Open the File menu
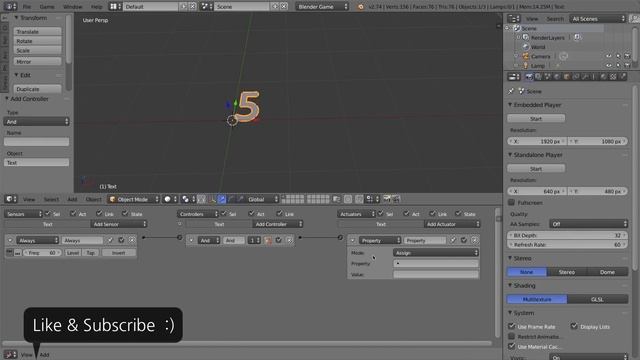Viewport: 640px width, 360px height. tap(27, 7)
